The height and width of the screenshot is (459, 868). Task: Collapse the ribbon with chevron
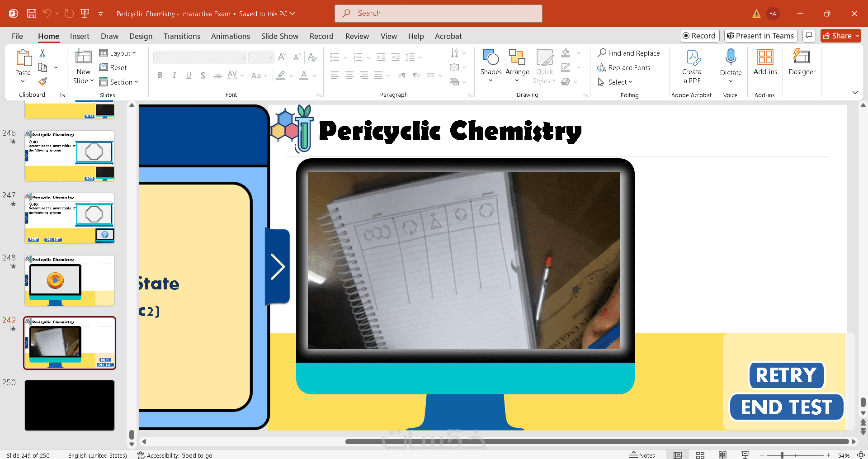tap(855, 93)
